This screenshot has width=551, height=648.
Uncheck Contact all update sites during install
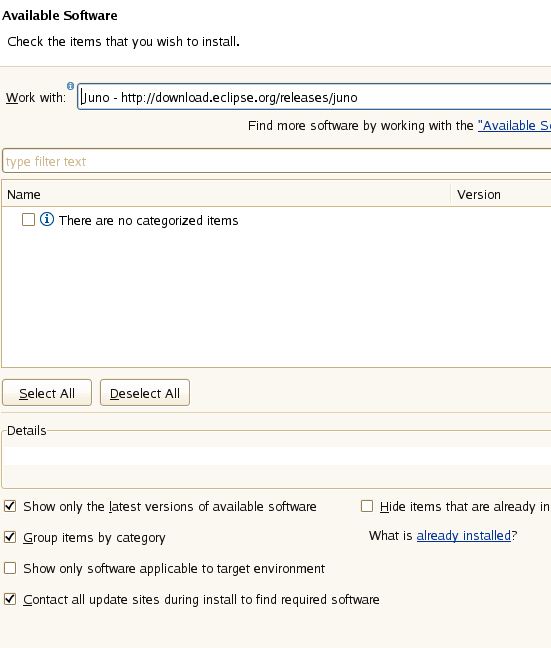click(10, 599)
